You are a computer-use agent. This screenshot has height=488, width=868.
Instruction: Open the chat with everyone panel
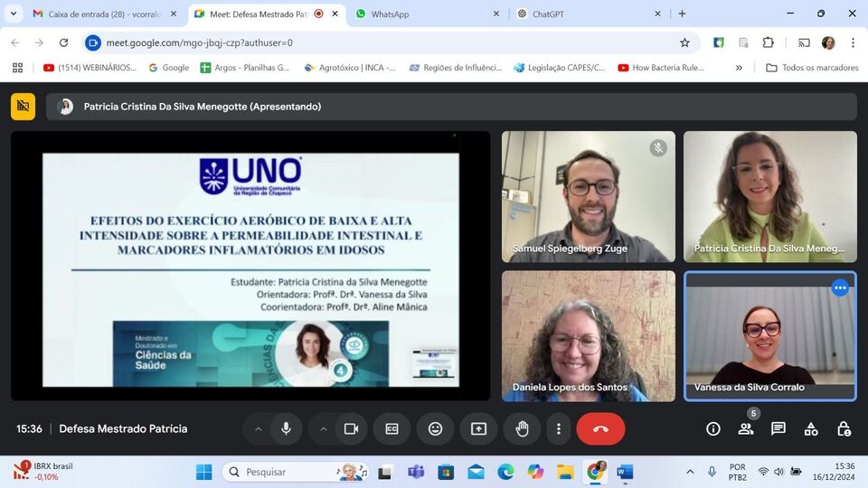778,428
